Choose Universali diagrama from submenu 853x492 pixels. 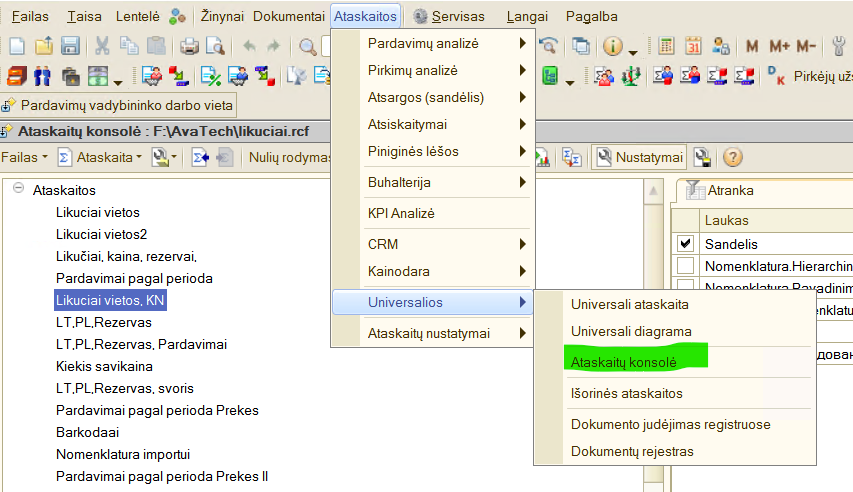coord(630,331)
